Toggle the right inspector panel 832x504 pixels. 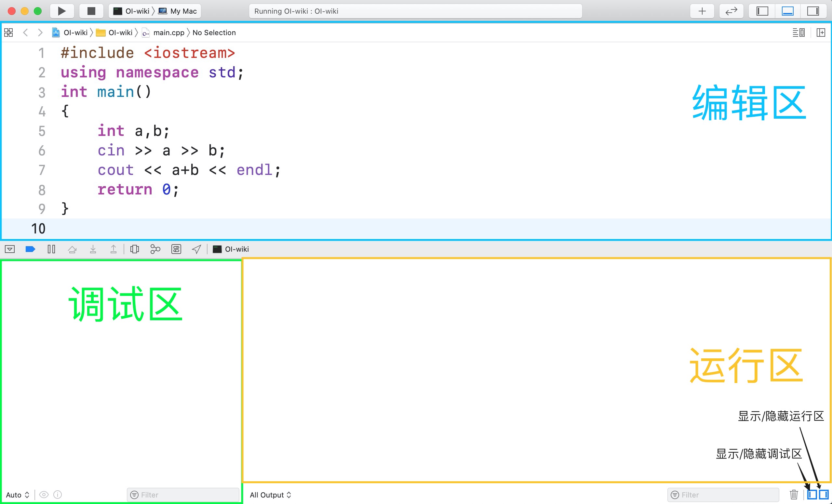(x=813, y=11)
